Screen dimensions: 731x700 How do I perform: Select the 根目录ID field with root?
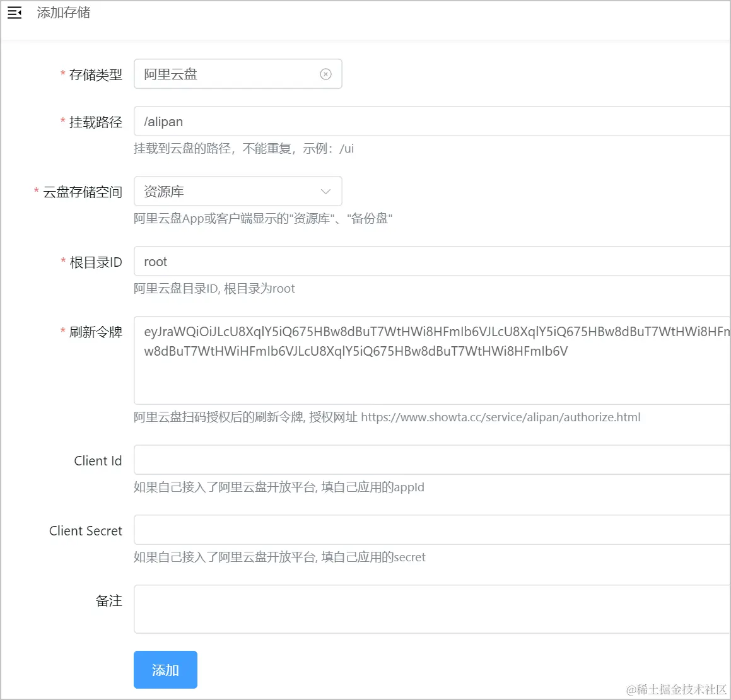coord(432,262)
